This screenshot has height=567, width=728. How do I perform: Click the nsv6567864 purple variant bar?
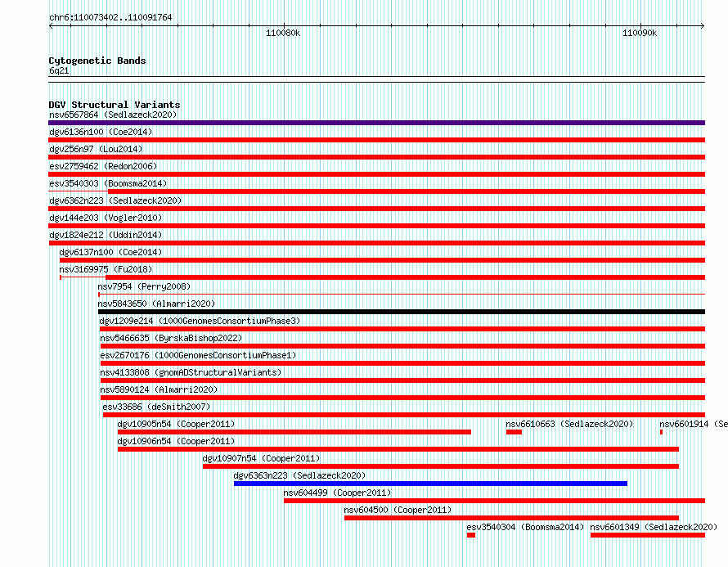tap(376, 123)
